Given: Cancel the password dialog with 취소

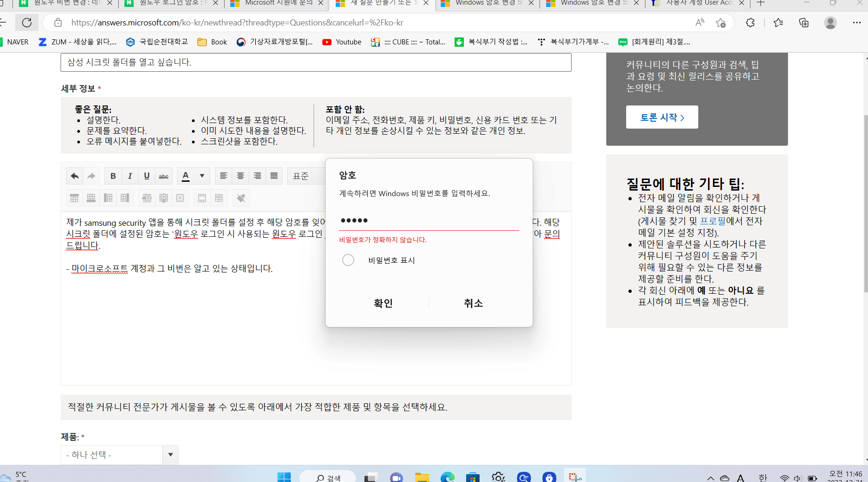Looking at the screenshot, I should click(474, 303).
